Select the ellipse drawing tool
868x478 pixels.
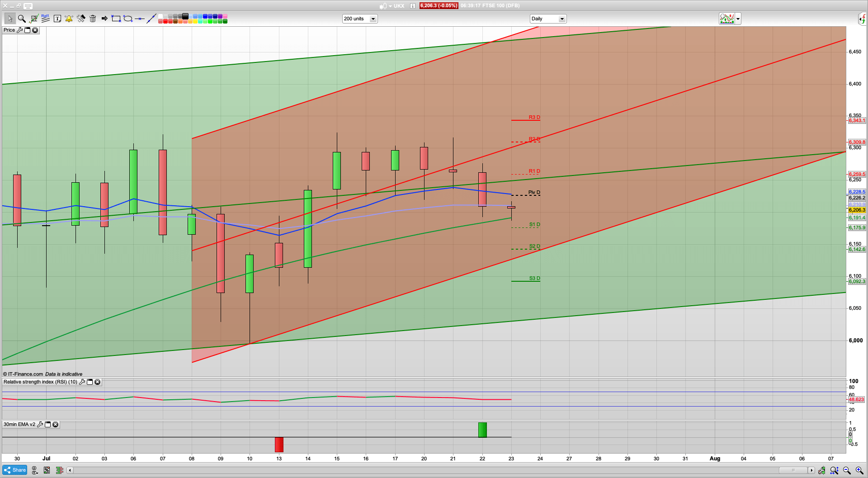(x=128, y=19)
